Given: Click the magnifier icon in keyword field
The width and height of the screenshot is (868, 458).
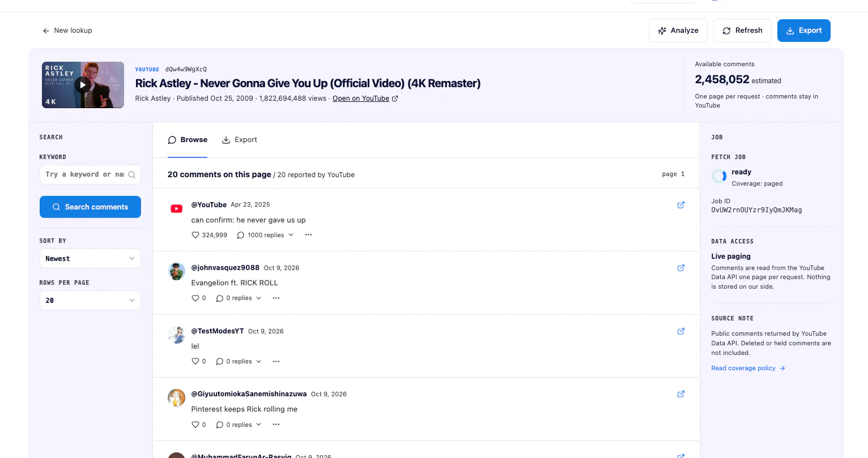Looking at the screenshot, I should tap(131, 174).
